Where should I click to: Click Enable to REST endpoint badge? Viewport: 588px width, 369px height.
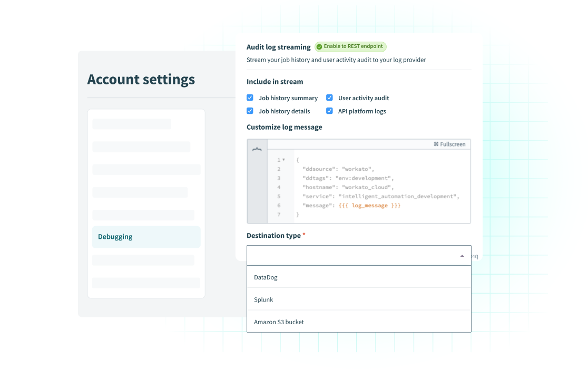click(x=350, y=46)
